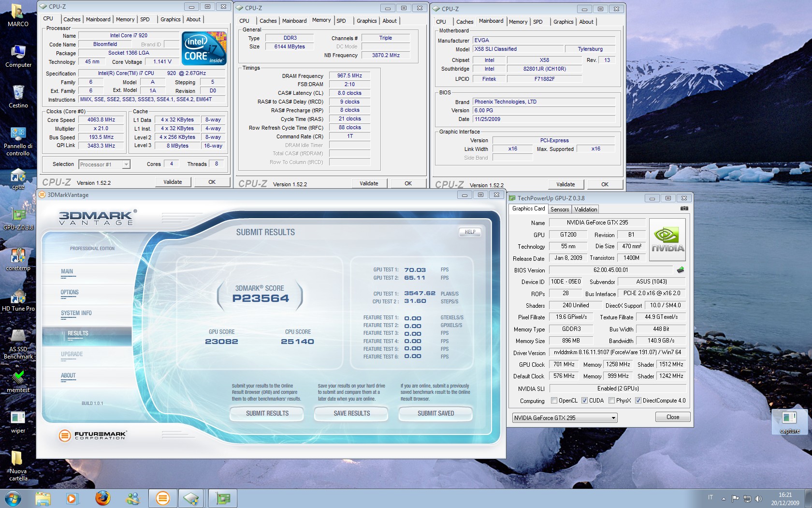Click the Core Speed value 4063.8 MHz
The height and width of the screenshot is (508, 812).
[x=101, y=120]
